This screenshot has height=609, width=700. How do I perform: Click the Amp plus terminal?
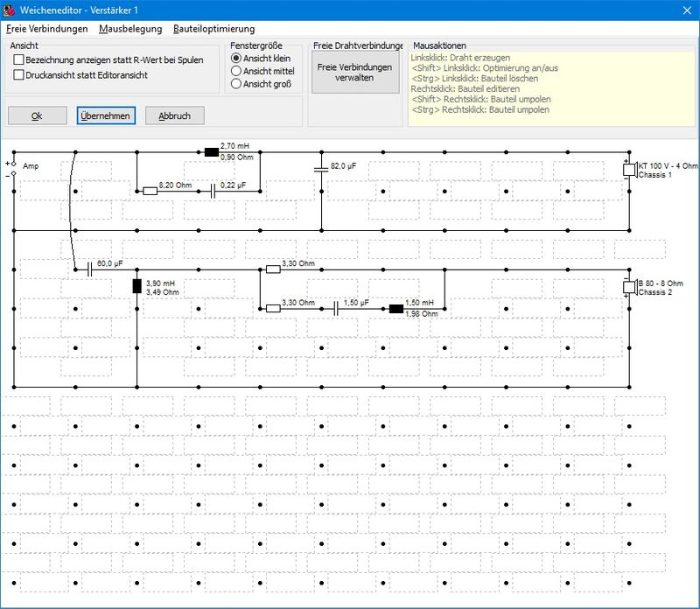pyautogui.click(x=13, y=164)
